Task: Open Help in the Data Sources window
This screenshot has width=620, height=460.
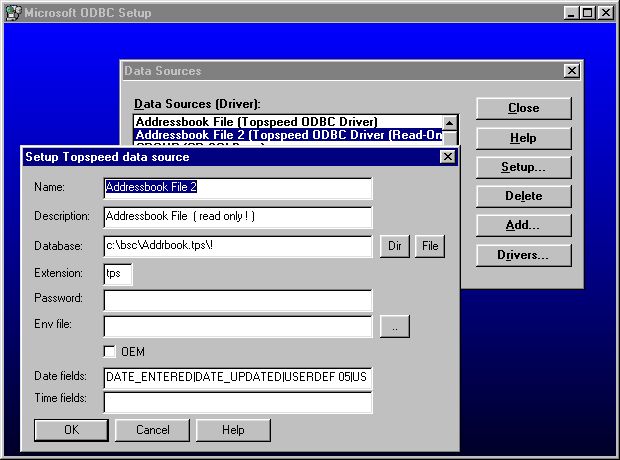Action: (x=524, y=138)
